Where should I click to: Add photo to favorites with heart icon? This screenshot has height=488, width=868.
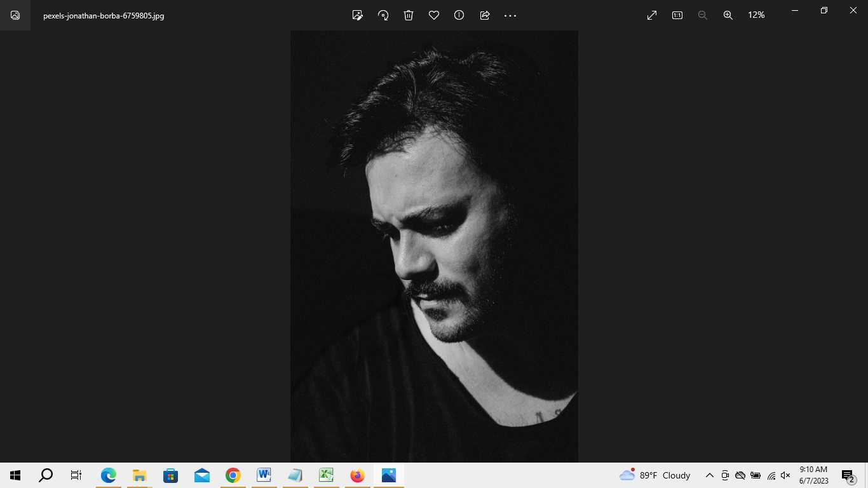click(434, 15)
